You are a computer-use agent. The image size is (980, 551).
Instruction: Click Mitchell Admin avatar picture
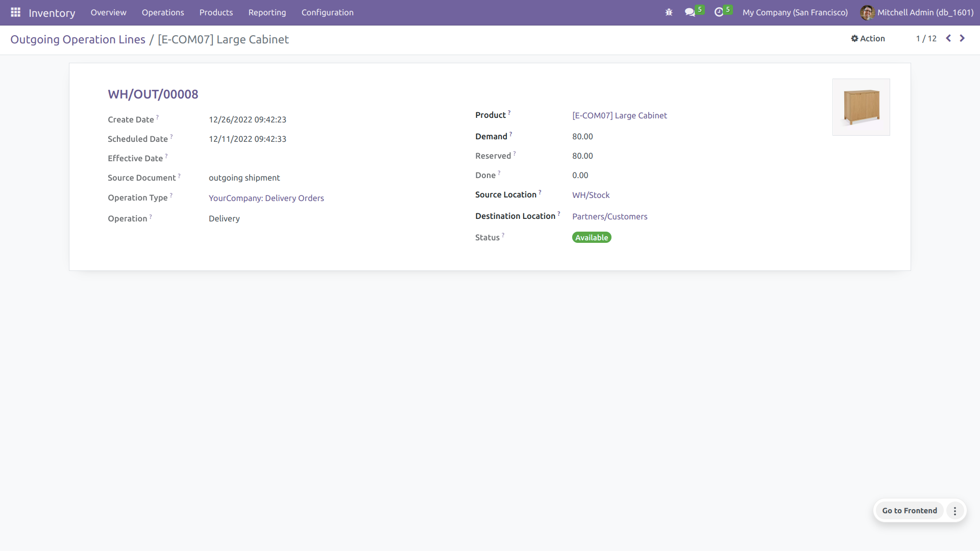(867, 12)
